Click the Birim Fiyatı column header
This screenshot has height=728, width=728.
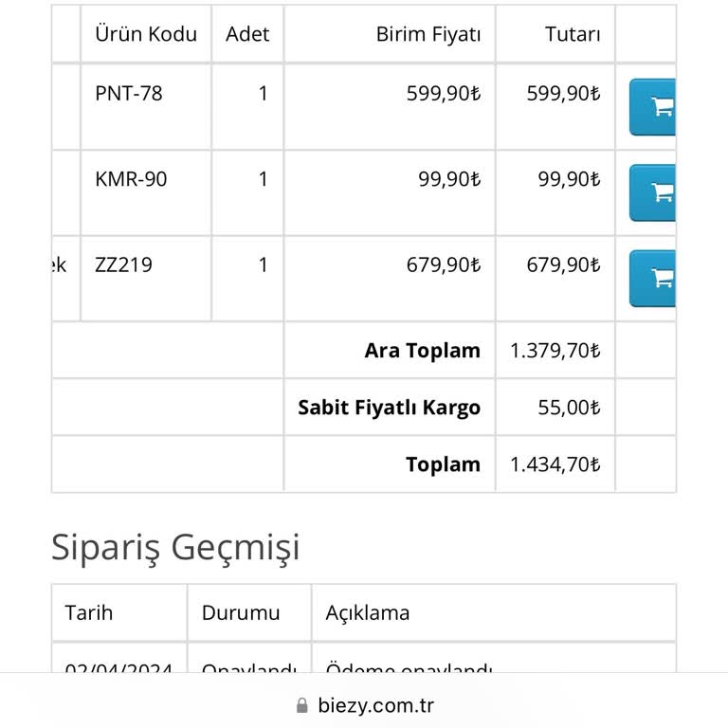tap(428, 34)
